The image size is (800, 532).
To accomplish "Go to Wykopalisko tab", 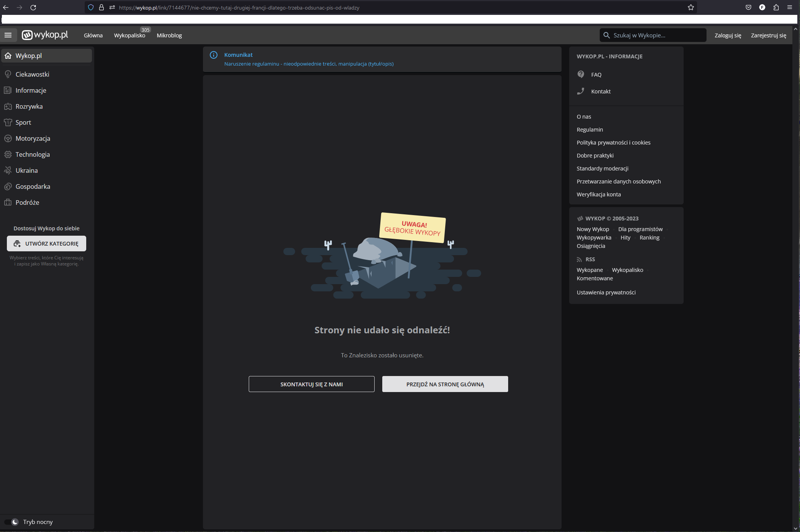I will 129,35.
